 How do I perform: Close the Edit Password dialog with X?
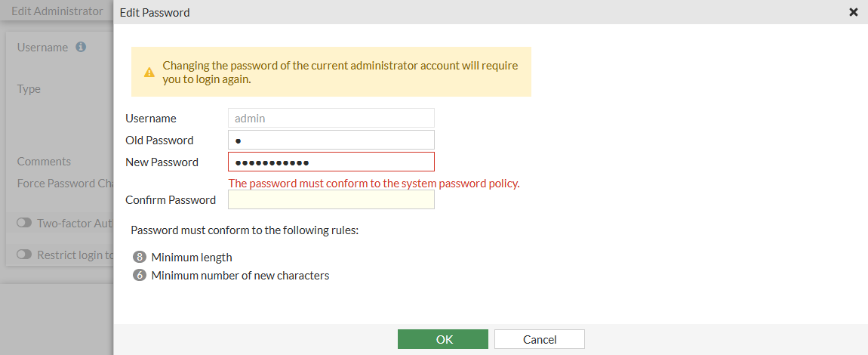854,12
